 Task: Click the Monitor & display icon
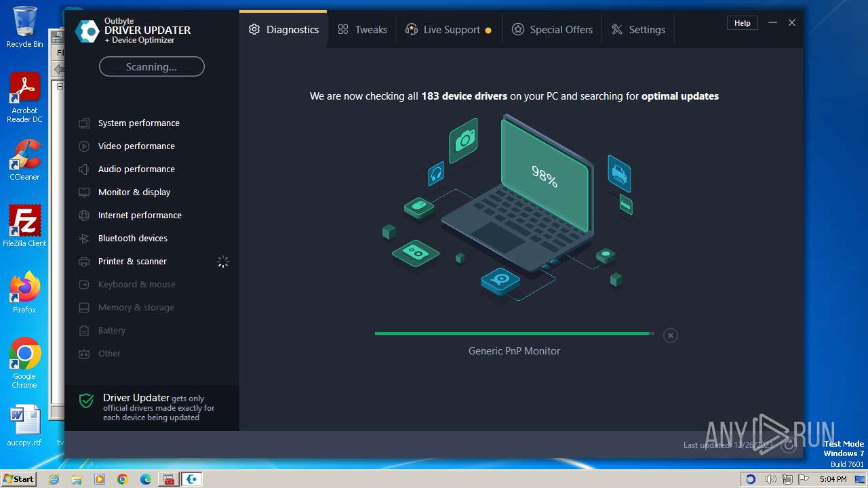click(84, 192)
